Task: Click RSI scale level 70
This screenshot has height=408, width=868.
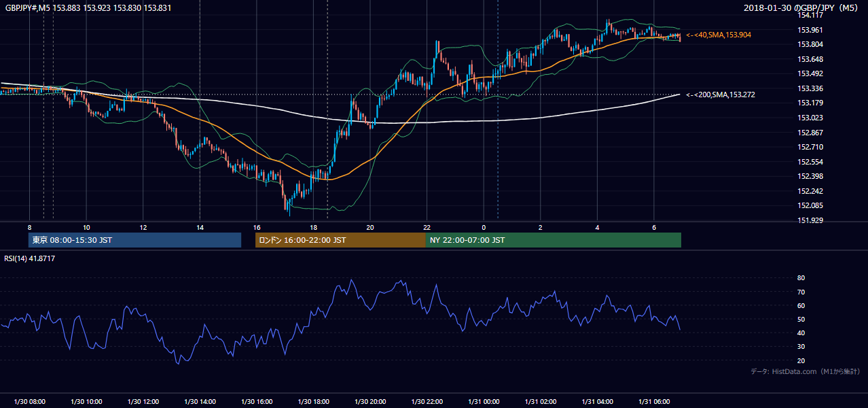Action: click(801, 292)
